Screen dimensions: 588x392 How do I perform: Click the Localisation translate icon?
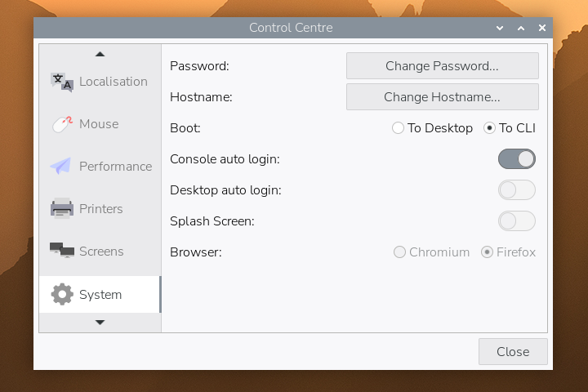click(62, 82)
